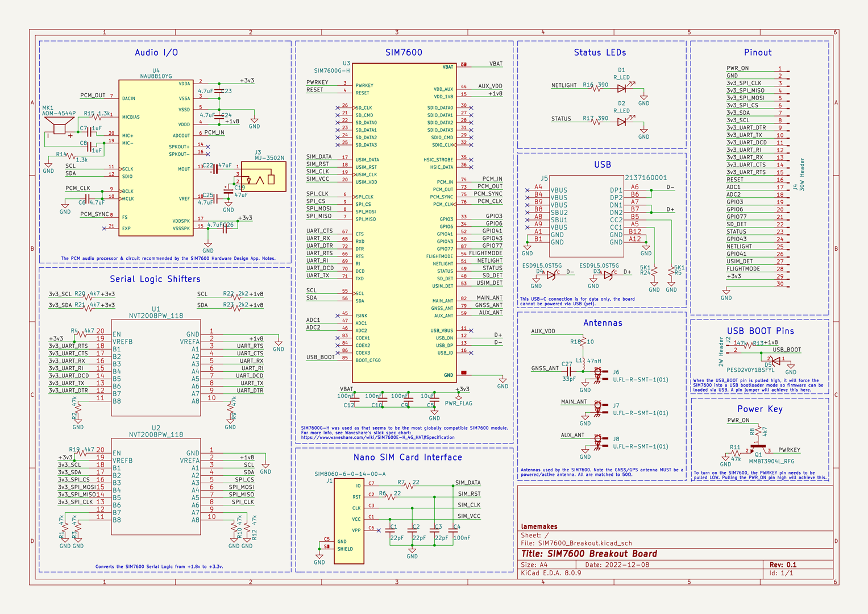The height and width of the screenshot is (614, 868).
Task: Select the J3 audio jack symbol
Action: pyautogui.click(x=263, y=176)
